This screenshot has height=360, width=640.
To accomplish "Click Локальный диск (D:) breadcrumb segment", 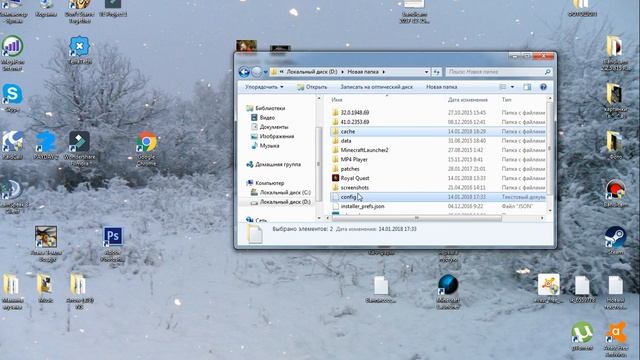I will coord(312,72).
